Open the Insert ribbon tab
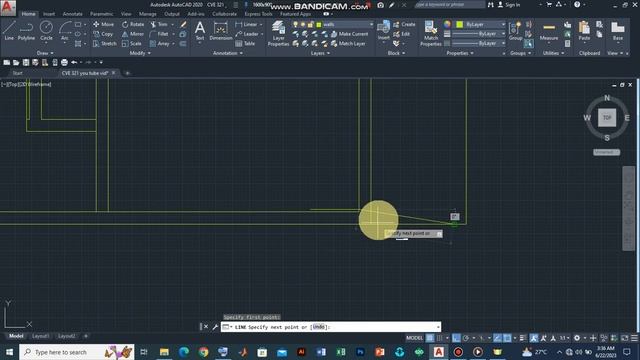The height and width of the screenshot is (360, 640). [x=49, y=14]
